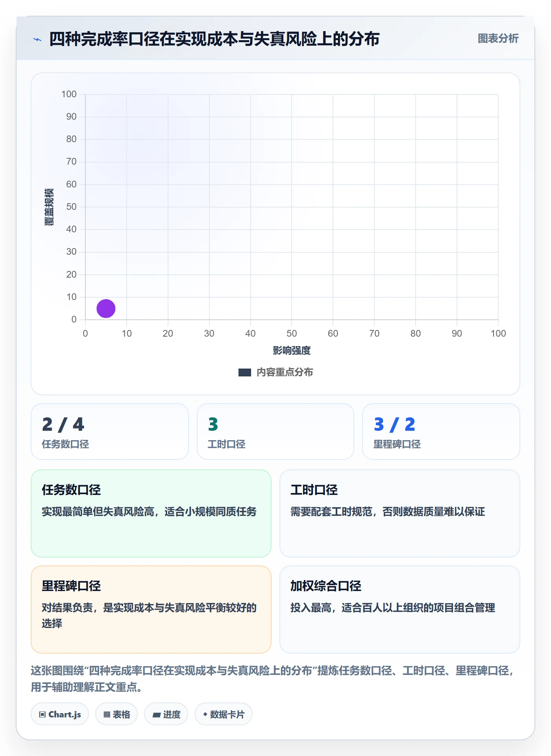Click the text 实现最简单但失真风险高
551x756 pixels.
98,511
